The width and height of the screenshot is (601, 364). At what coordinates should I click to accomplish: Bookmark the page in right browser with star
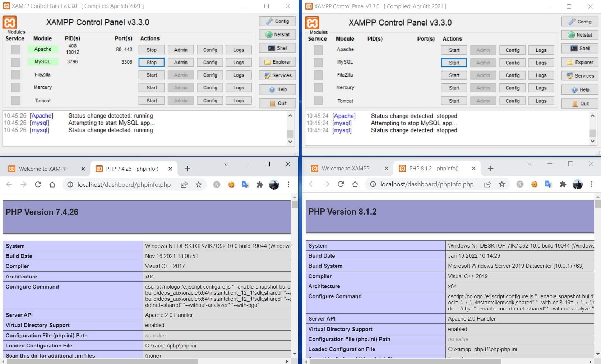click(x=501, y=184)
